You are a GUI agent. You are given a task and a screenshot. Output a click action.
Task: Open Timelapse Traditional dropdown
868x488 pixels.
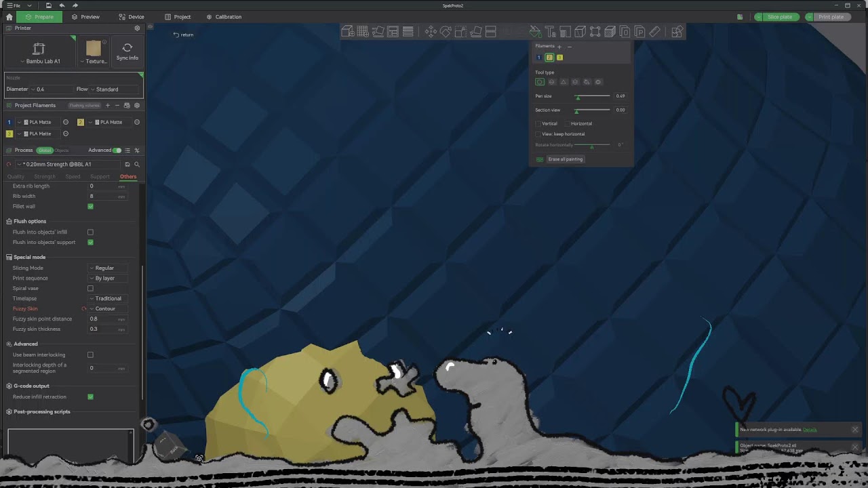click(107, 298)
